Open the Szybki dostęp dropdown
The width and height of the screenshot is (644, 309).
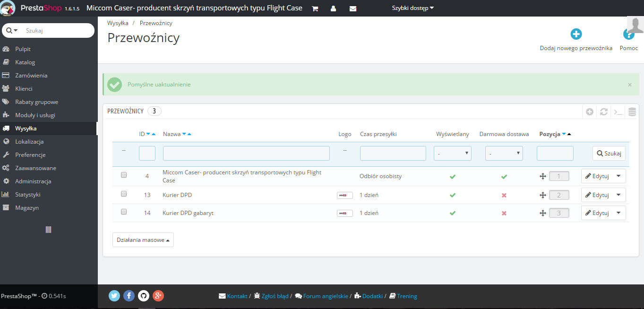coord(413,8)
